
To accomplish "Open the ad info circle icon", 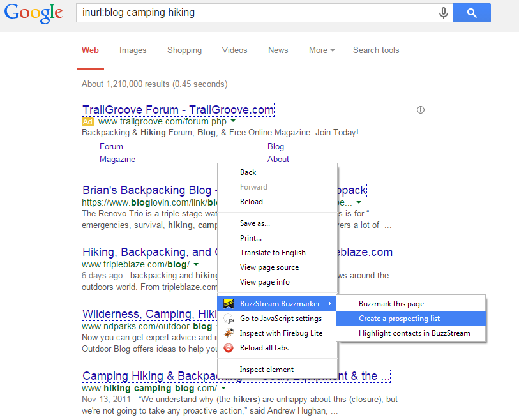I will [421, 110].
